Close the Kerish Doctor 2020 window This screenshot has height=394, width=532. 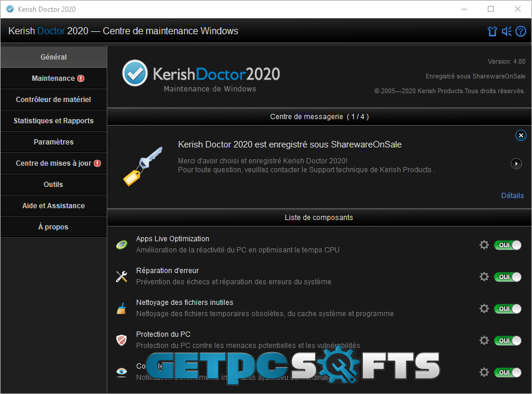click(517, 9)
